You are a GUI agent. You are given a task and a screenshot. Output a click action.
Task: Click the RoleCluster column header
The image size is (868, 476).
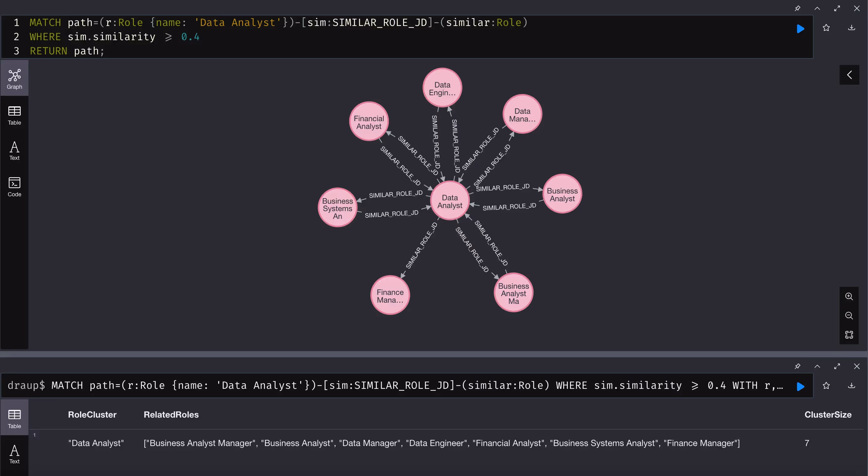pos(92,415)
